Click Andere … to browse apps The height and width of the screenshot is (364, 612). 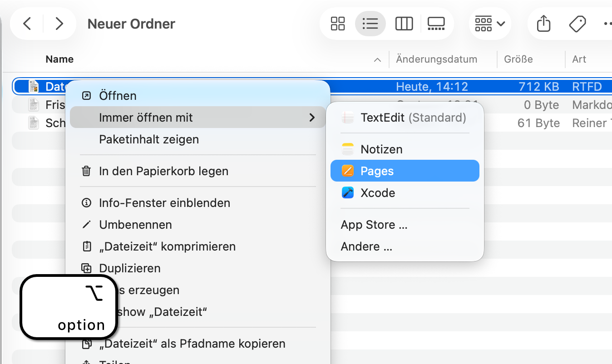click(366, 246)
